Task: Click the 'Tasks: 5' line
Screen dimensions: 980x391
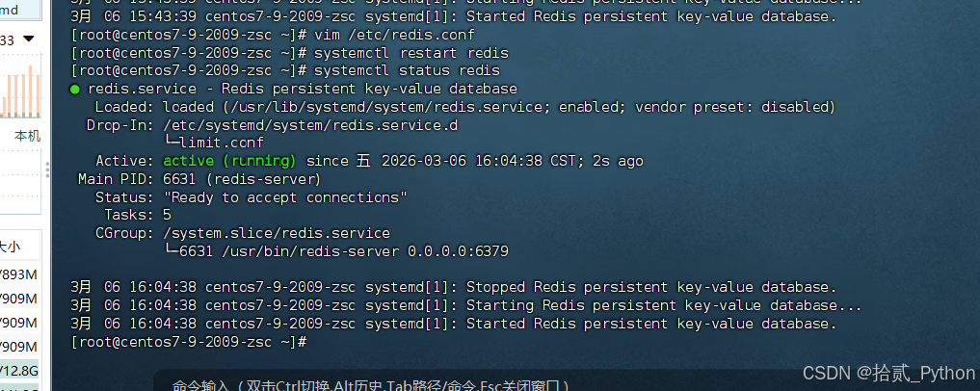Action: 138,216
